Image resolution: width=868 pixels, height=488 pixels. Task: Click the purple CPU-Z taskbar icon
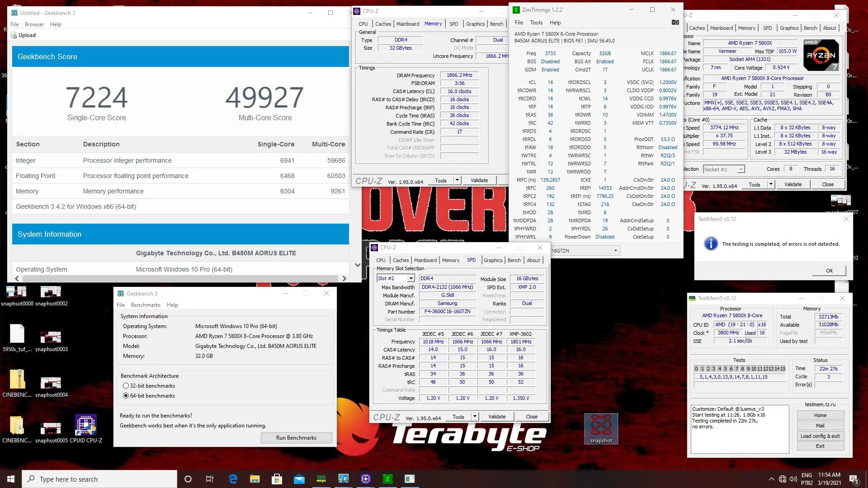366,479
